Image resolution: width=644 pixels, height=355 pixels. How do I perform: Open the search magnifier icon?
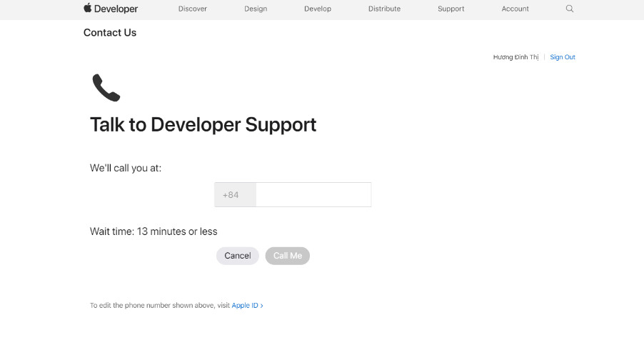tap(569, 9)
